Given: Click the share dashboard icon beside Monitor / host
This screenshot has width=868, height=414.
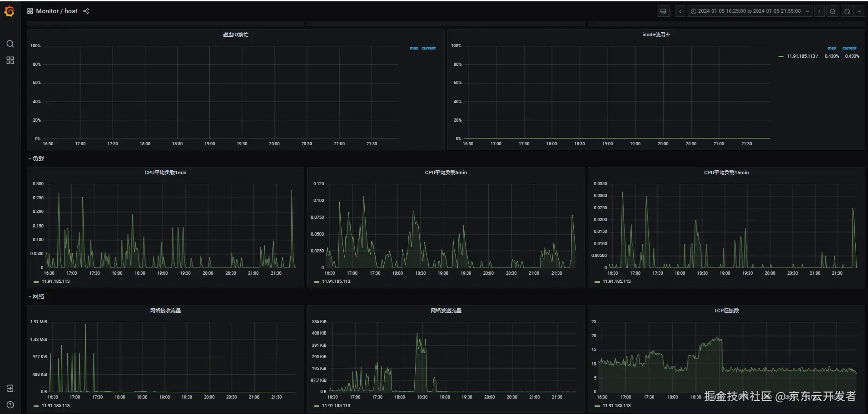Looking at the screenshot, I should [x=86, y=11].
